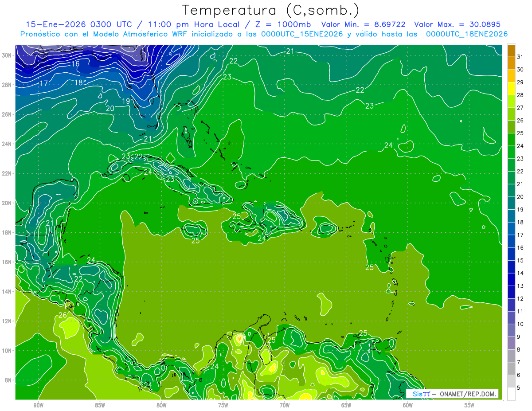The height and width of the screenshot is (411, 532).
Task: Click the '17' contour label on the map
Action: pyautogui.click(x=44, y=83)
